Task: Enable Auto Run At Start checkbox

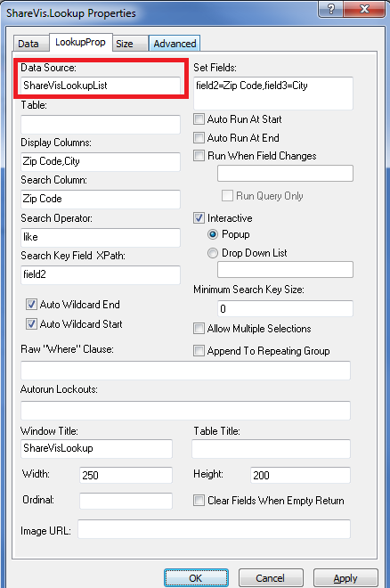Action: click(x=199, y=119)
